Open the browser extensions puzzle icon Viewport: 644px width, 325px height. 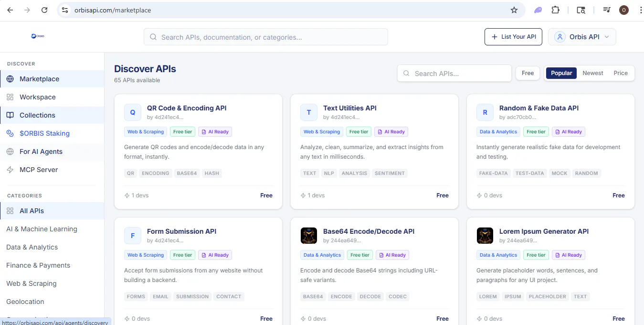click(x=555, y=10)
